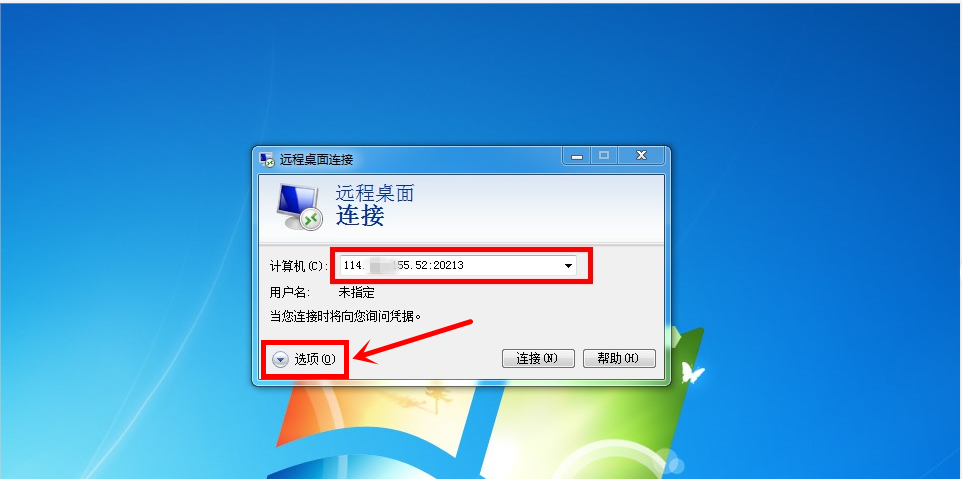Click the 远程桌面连接 title bar text

coord(317,160)
